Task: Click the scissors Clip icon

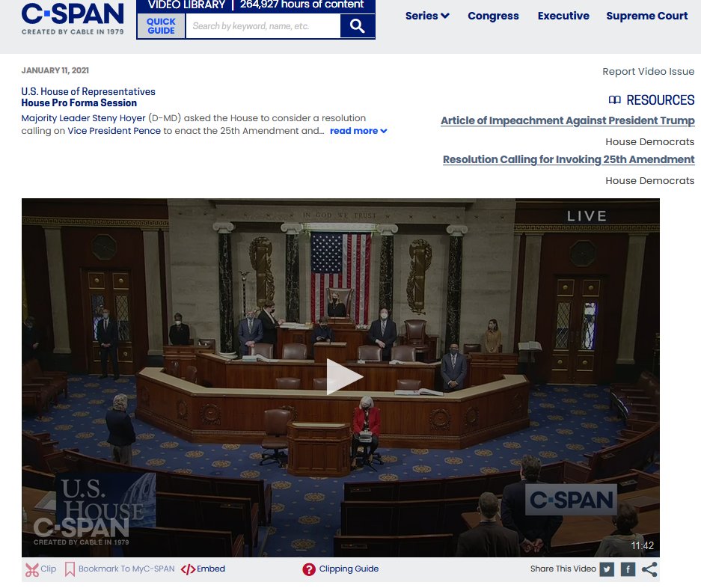Action: coord(31,569)
